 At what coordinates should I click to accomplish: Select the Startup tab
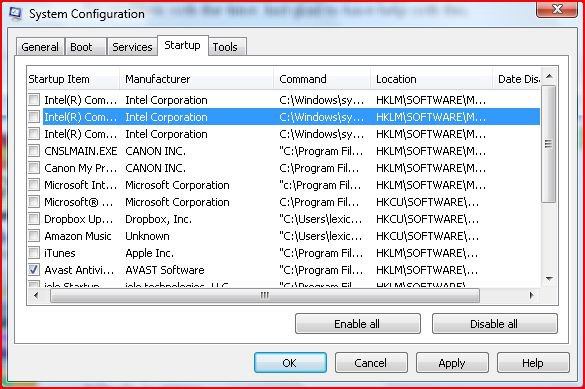[x=182, y=46]
